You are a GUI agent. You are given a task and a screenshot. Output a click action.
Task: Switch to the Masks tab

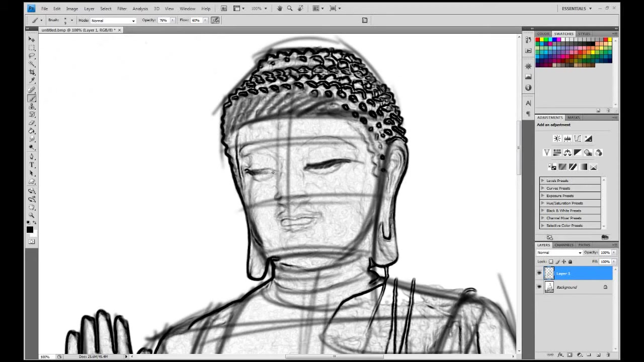point(574,117)
